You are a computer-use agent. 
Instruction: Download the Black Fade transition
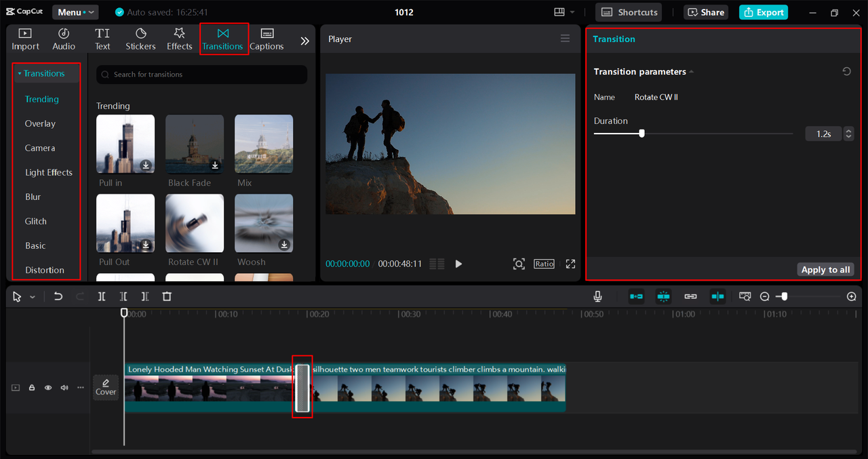pyautogui.click(x=215, y=165)
